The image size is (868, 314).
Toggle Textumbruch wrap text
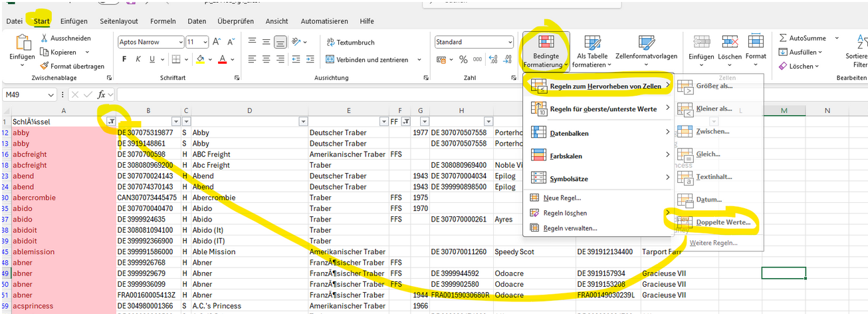350,42
